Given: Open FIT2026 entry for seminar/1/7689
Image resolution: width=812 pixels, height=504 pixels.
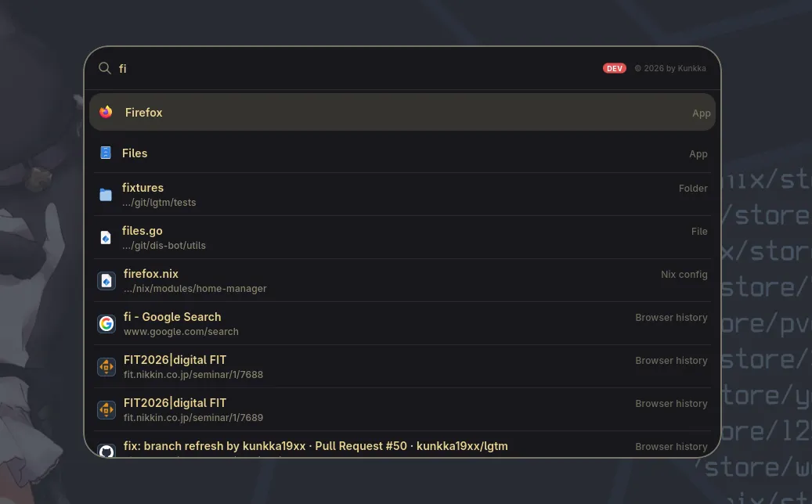Looking at the screenshot, I should 402,409.
